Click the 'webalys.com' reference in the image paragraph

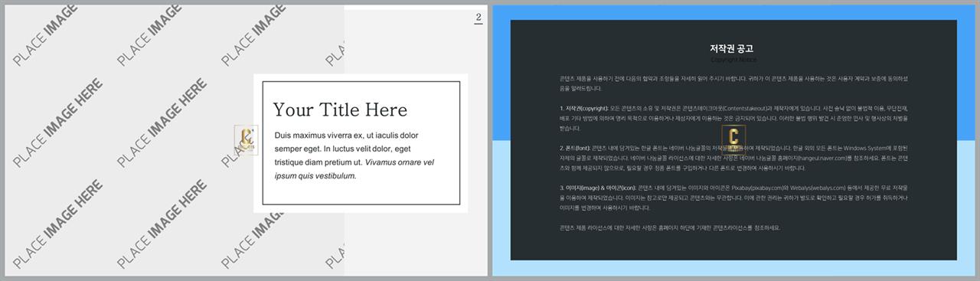tap(828, 188)
